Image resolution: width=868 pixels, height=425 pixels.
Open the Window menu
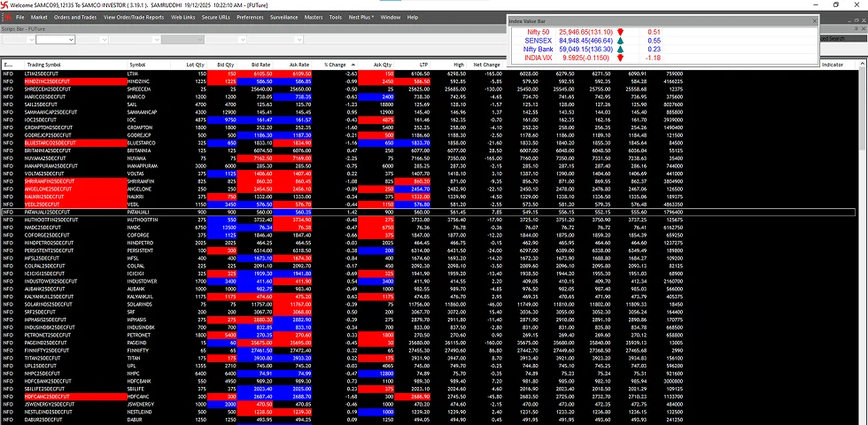tap(391, 17)
